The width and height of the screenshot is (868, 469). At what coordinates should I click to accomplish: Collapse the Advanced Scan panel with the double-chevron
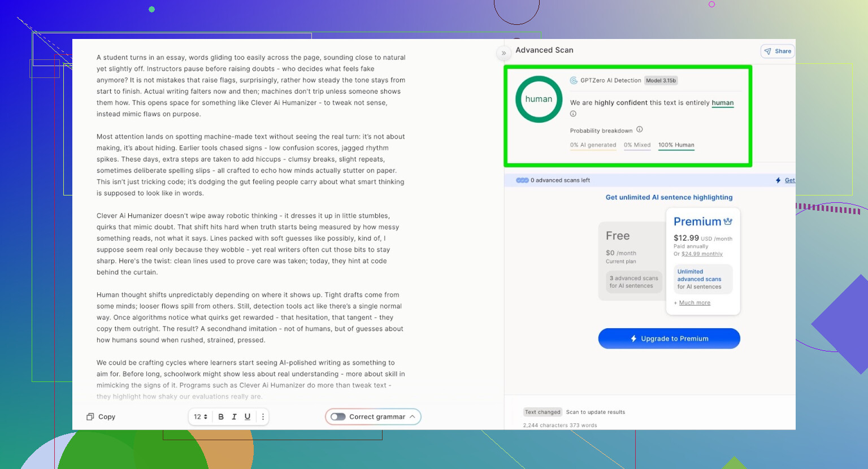[x=504, y=53]
